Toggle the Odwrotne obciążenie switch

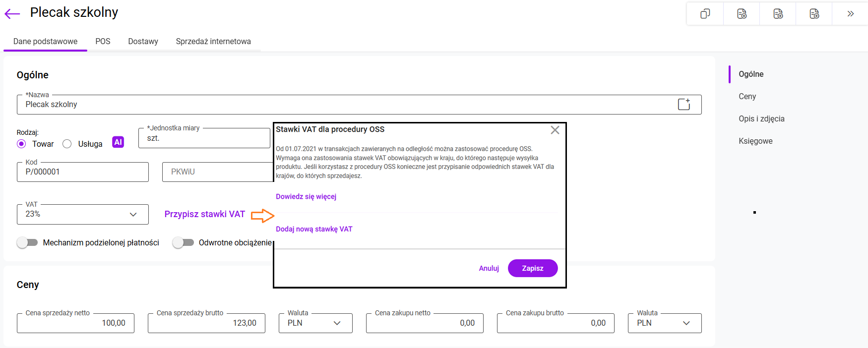click(183, 242)
